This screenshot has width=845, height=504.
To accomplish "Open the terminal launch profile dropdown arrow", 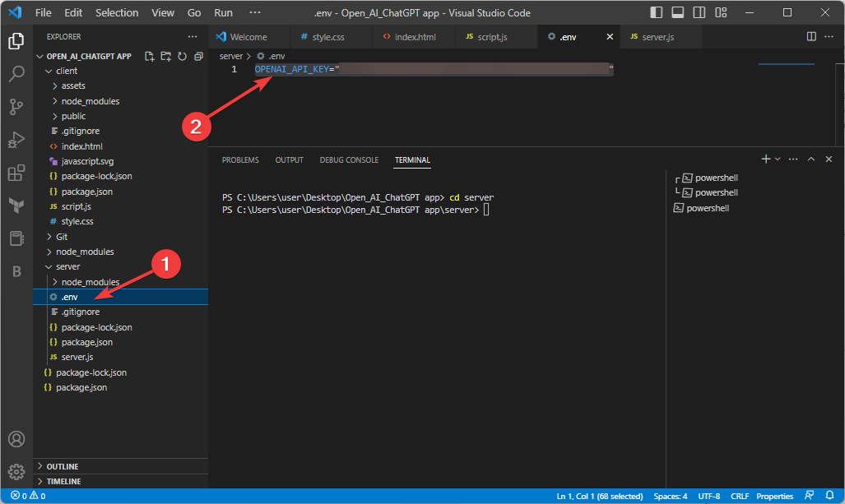I will [777, 159].
